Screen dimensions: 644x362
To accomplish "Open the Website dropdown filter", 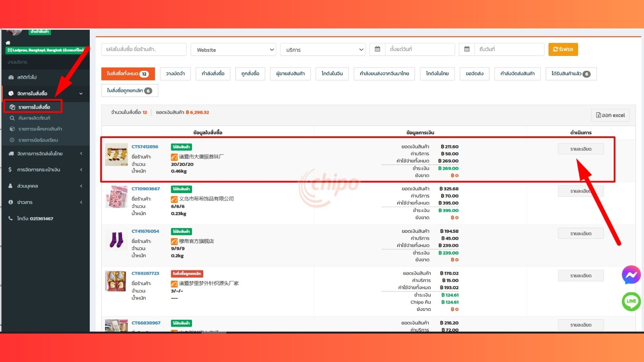I will click(x=233, y=49).
